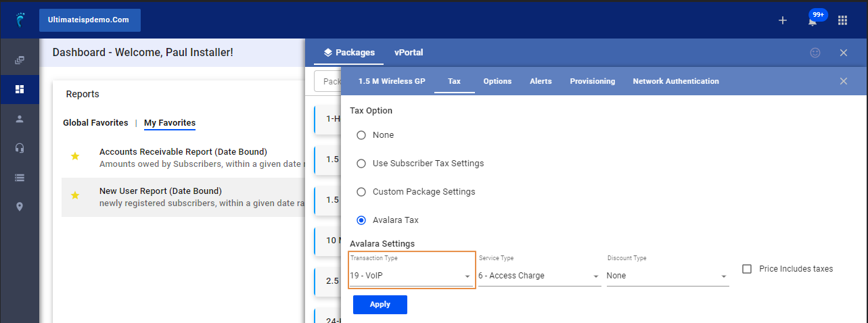868x323 pixels.
Task: Open the Discount Type dropdown
Action: [668, 276]
